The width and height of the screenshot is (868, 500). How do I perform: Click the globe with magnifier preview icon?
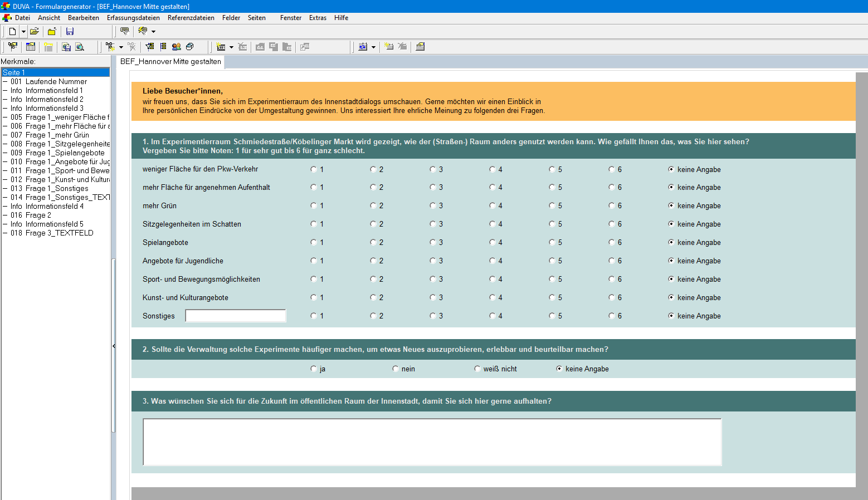pos(80,47)
